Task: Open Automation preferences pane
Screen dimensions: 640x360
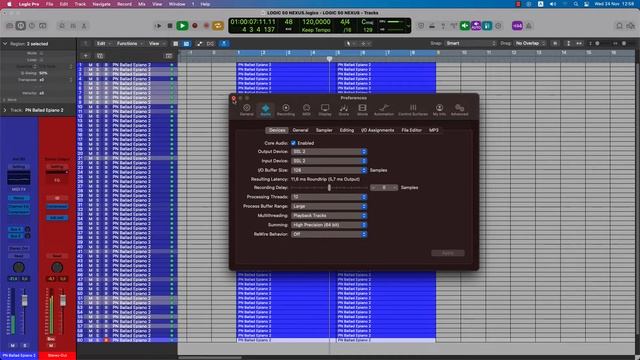Action: coord(384,110)
